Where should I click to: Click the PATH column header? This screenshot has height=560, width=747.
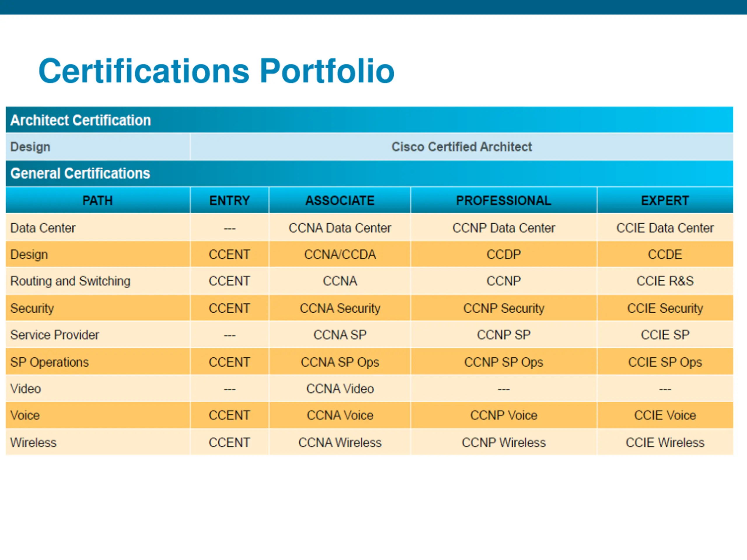(97, 200)
